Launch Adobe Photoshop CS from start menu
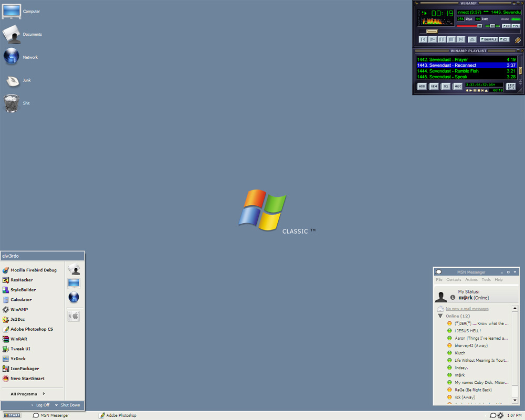The height and width of the screenshot is (420, 525). [31, 329]
